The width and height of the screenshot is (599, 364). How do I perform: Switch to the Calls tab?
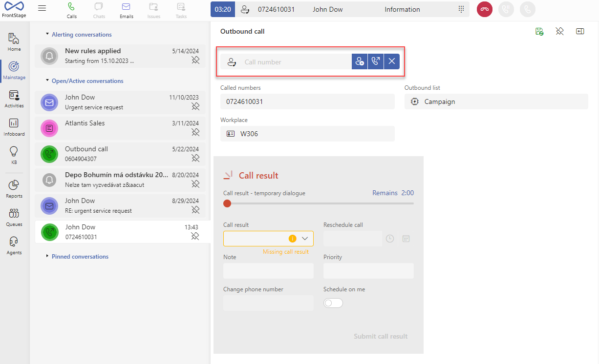pos(72,10)
